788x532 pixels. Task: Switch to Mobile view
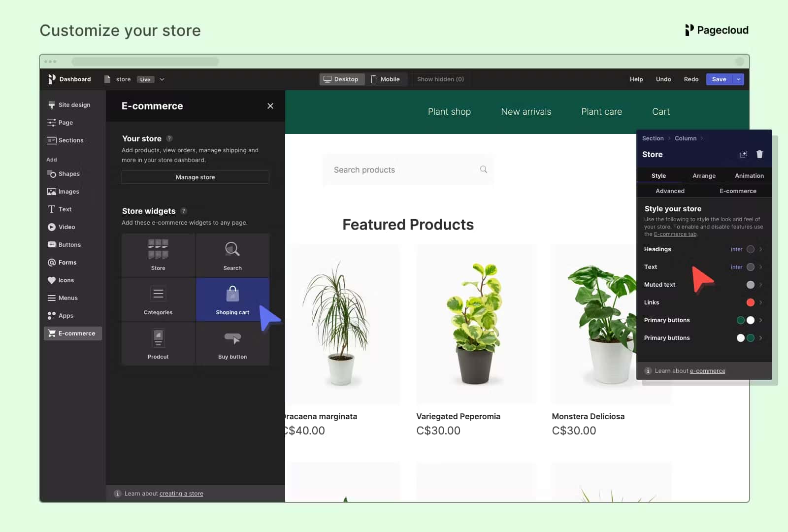point(386,79)
